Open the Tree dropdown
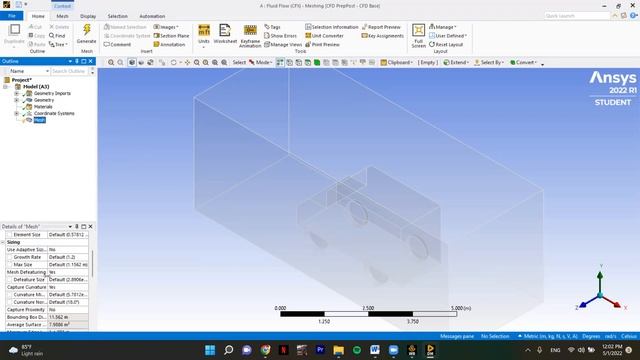 point(58,44)
